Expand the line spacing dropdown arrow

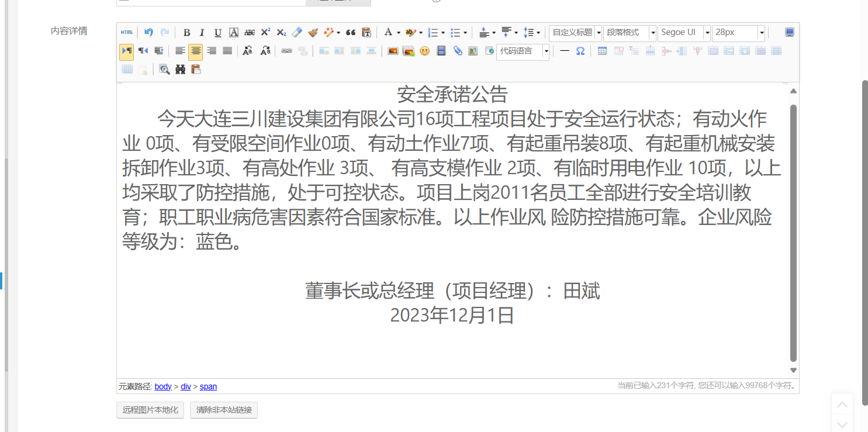pyautogui.click(x=538, y=33)
